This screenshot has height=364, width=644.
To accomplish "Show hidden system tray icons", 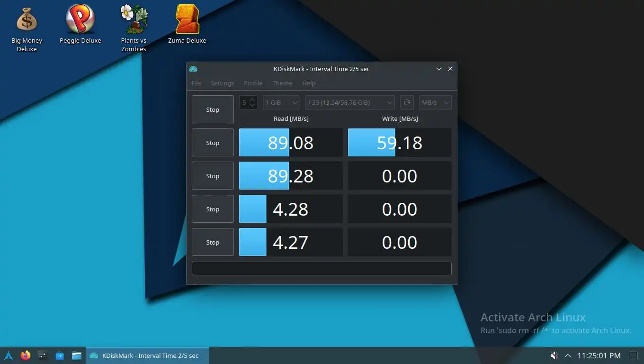I will (x=568, y=355).
